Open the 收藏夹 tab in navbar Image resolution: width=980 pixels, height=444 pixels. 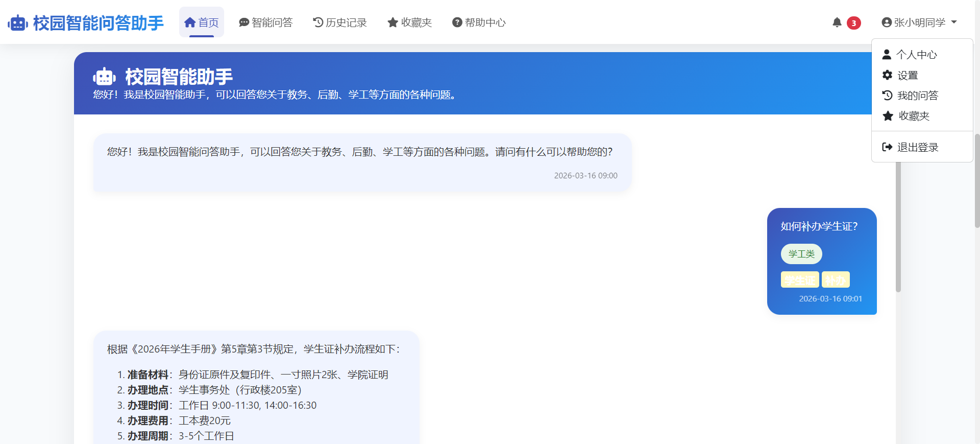(x=409, y=22)
